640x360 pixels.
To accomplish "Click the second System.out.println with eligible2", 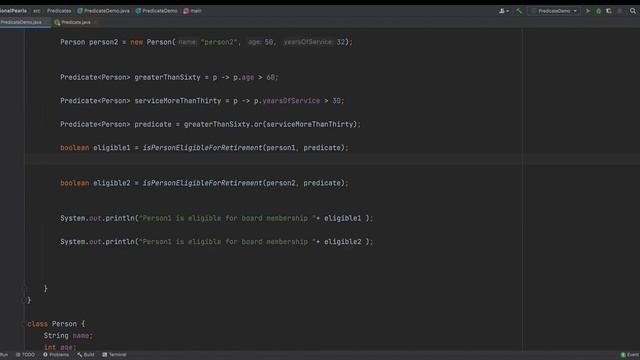I will coord(216,242).
